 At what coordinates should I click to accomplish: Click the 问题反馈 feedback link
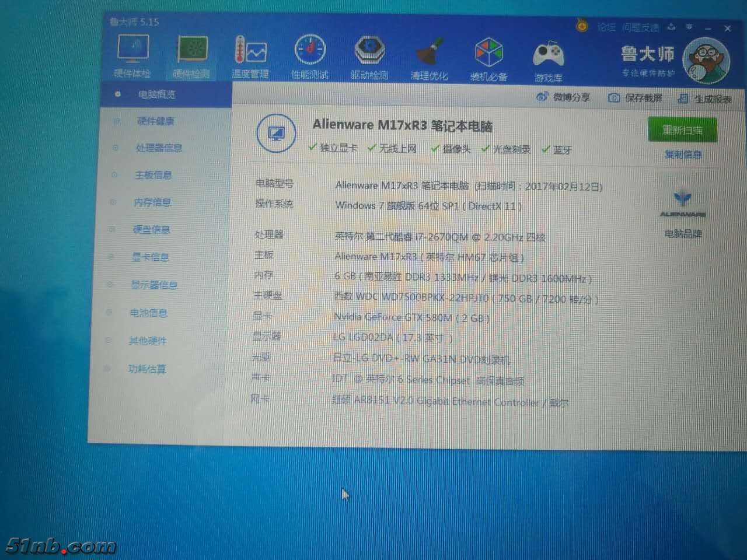(640, 27)
